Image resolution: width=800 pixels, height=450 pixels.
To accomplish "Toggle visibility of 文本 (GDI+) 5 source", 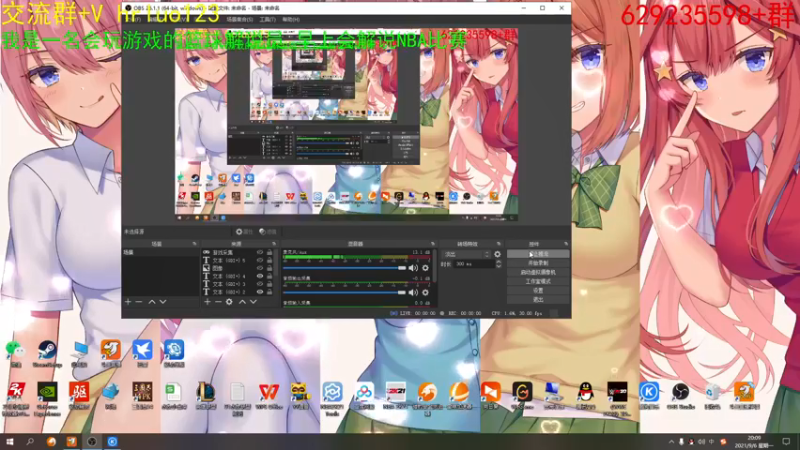I will pyautogui.click(x=260, y=260).
